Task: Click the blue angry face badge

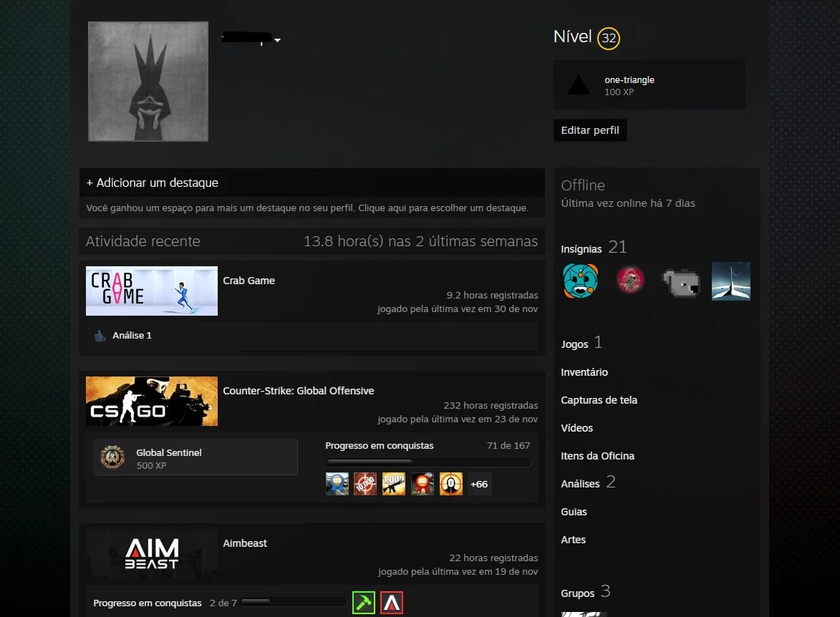Action: 580,281
